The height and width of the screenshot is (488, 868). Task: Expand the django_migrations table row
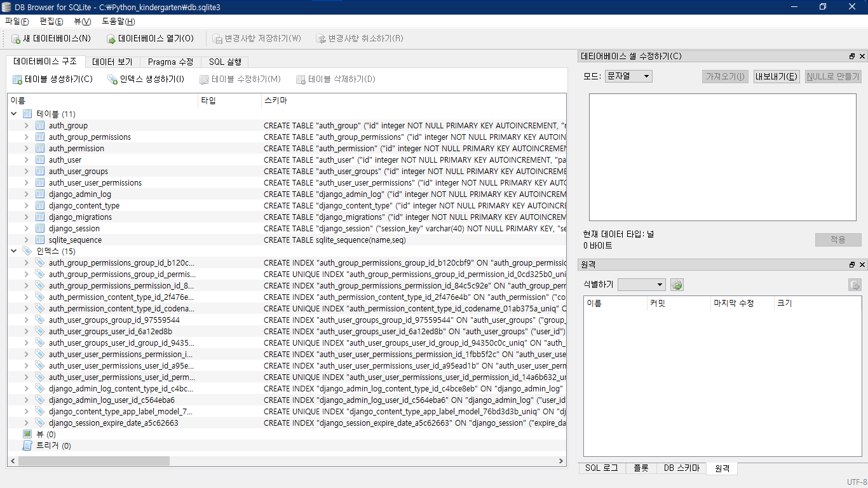[x=27, y=217]
